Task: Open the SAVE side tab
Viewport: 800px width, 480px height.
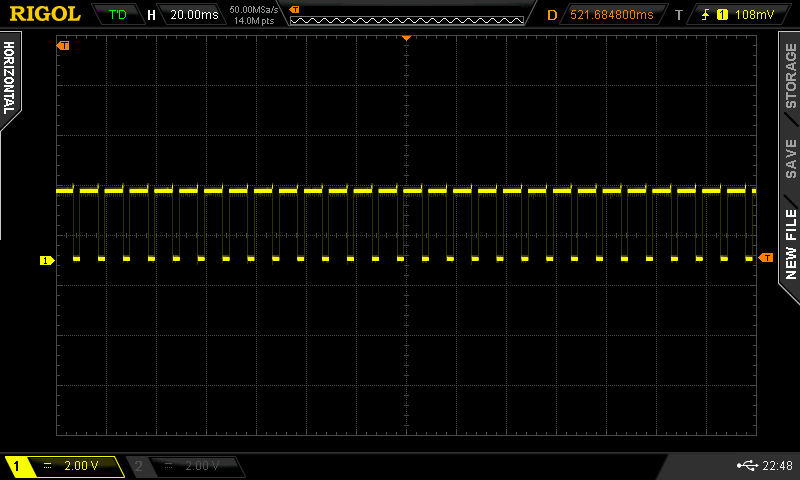Action: (790, 159)
